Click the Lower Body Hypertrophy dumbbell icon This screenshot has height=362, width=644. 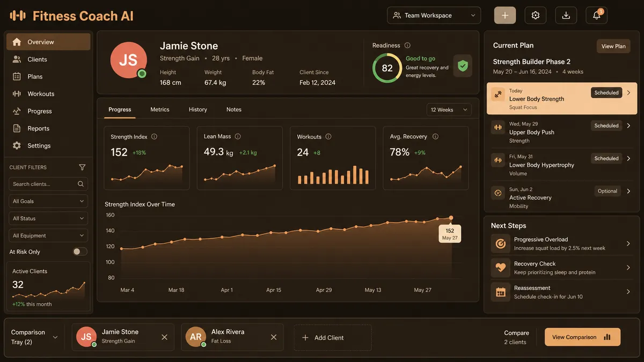coord(498,160)
